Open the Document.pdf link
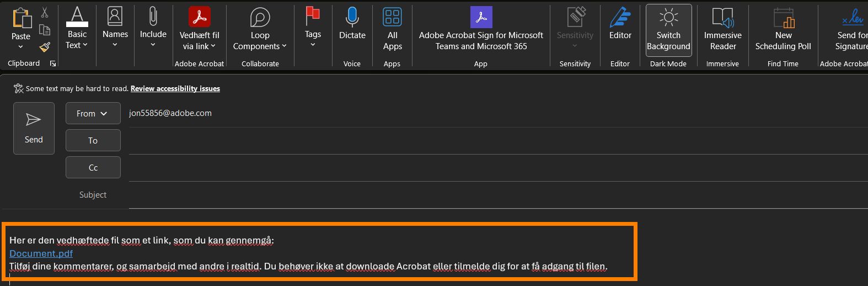868x286 pixels. click(41, 253)
